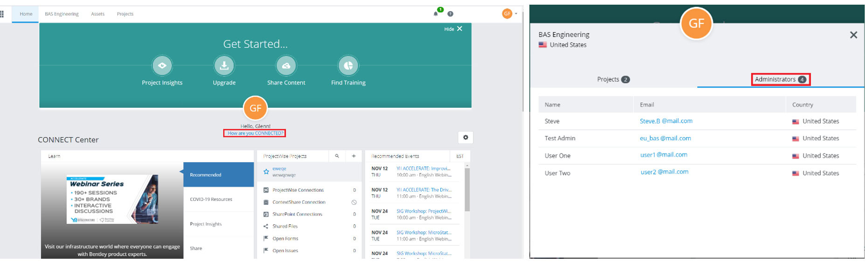Image resolution: width=868 pixels, height=262 pixels.
Task: Click the Upgrade download icon
Action: [224, 66]
